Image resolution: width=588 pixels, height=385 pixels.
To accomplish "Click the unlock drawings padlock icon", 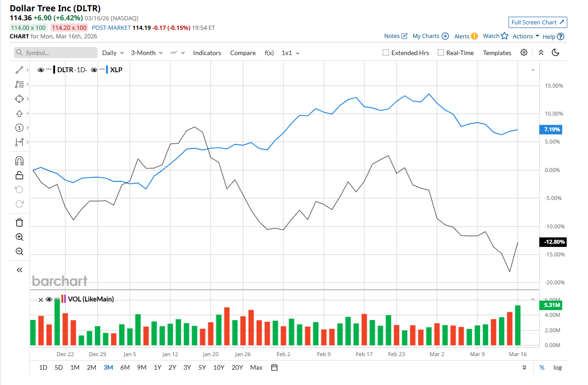I will [x=19, y=175].
